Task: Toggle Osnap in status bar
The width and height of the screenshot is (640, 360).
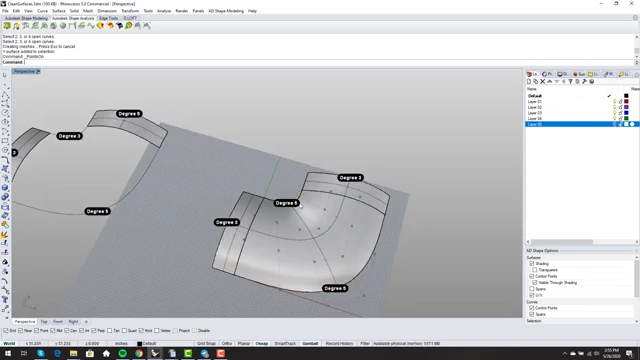Action: 262,344
